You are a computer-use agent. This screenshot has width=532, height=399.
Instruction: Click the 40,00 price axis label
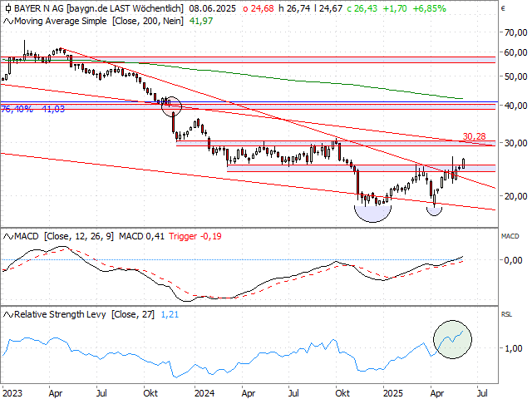click(515, 106)
